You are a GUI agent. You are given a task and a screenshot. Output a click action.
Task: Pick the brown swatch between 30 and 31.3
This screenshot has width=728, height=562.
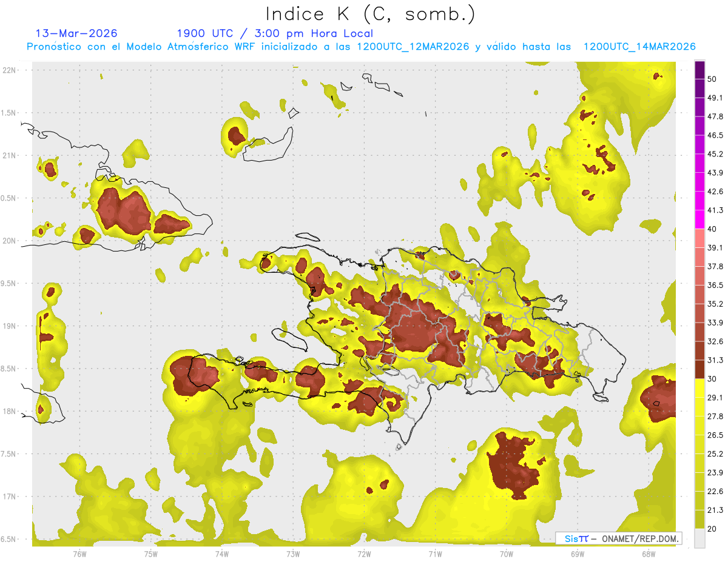click(699, 369)
